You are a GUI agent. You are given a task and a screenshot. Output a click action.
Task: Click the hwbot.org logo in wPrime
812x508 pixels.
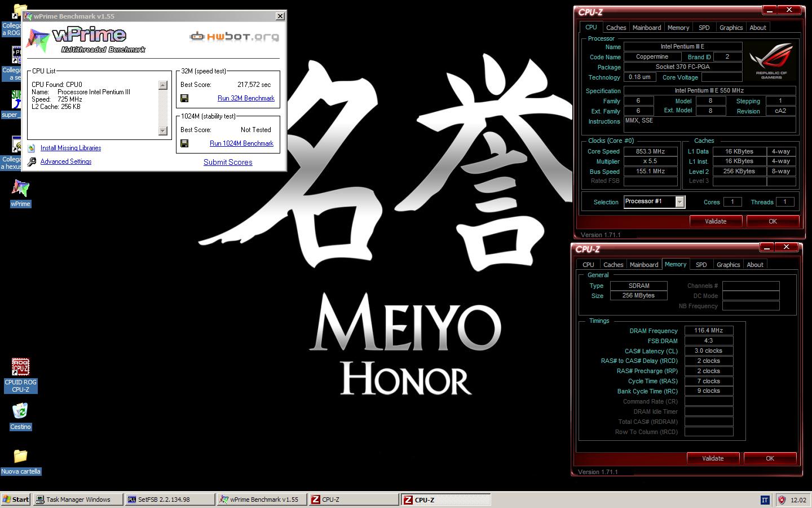[x=234, y=37]
